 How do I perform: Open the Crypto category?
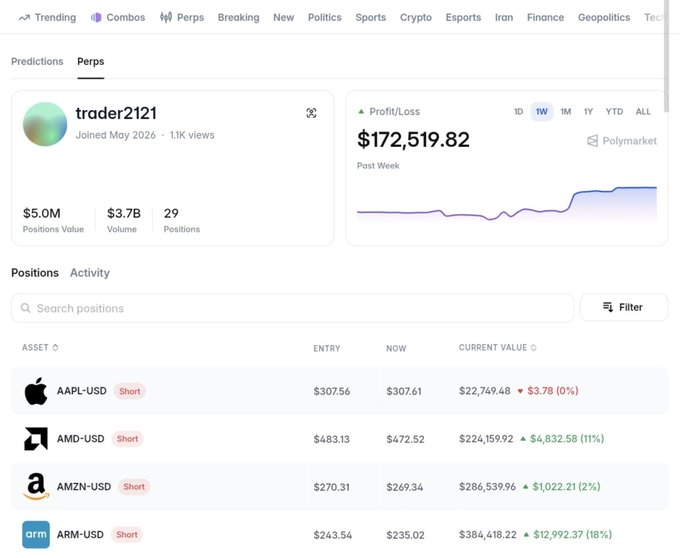coord(416,17)
